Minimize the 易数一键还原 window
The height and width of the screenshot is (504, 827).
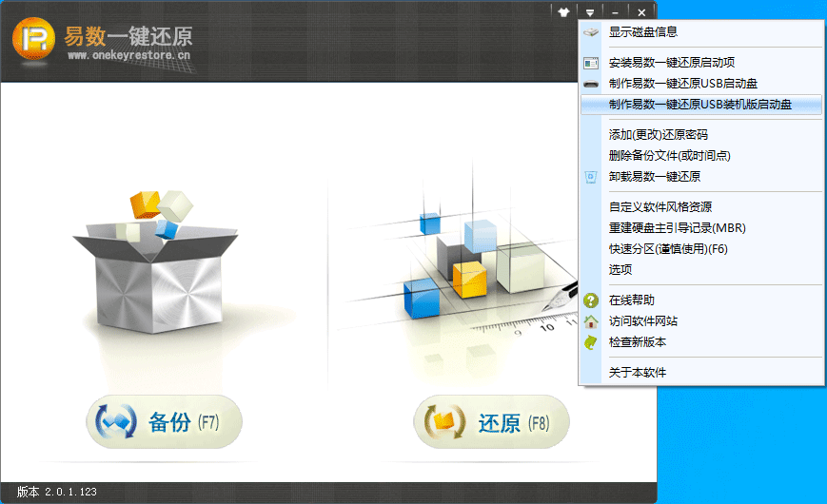pos(616,12)
